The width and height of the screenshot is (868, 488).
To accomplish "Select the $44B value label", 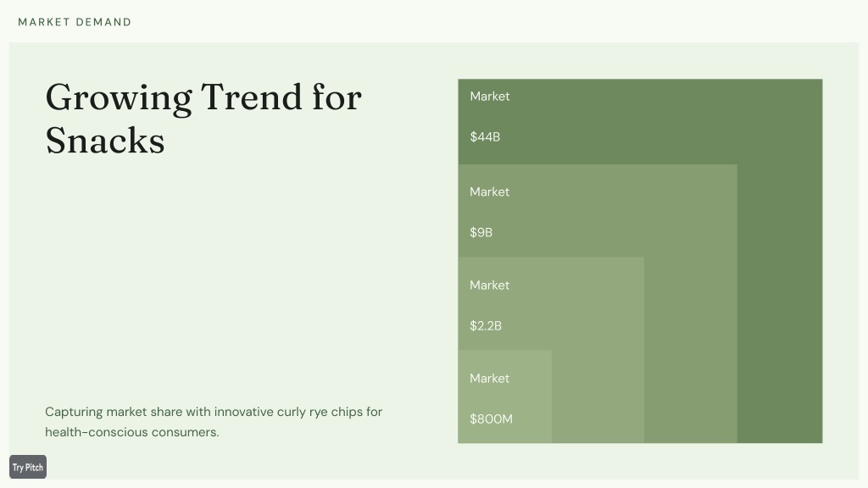I will [x=485, y=136].
